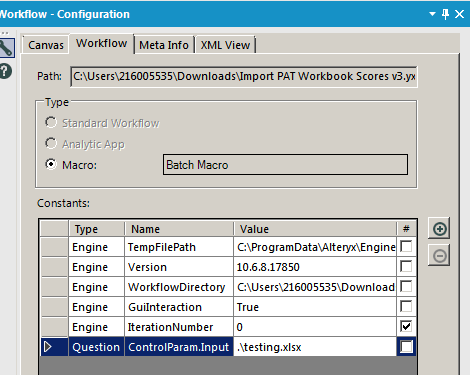Click the WorkflowDirectory value cell

(x=315, y=287)
